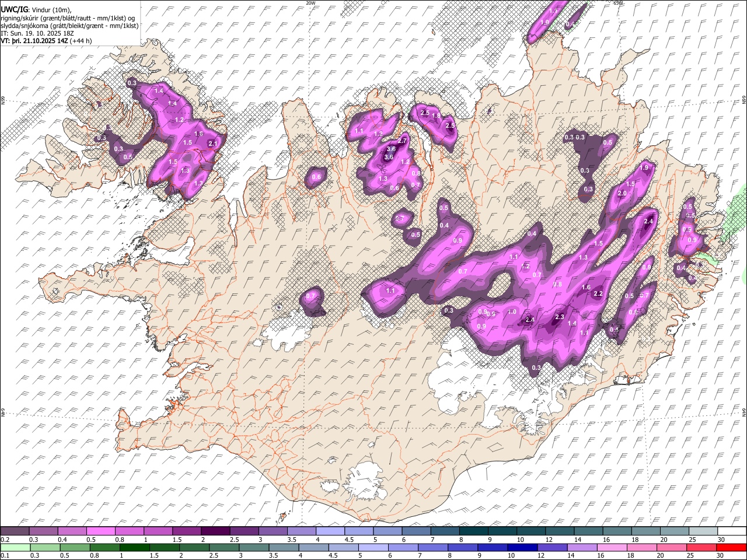Pick red swatch between 25 and 30, rain scale
This screenshot has width=747, height=560.
pos(701,547)
